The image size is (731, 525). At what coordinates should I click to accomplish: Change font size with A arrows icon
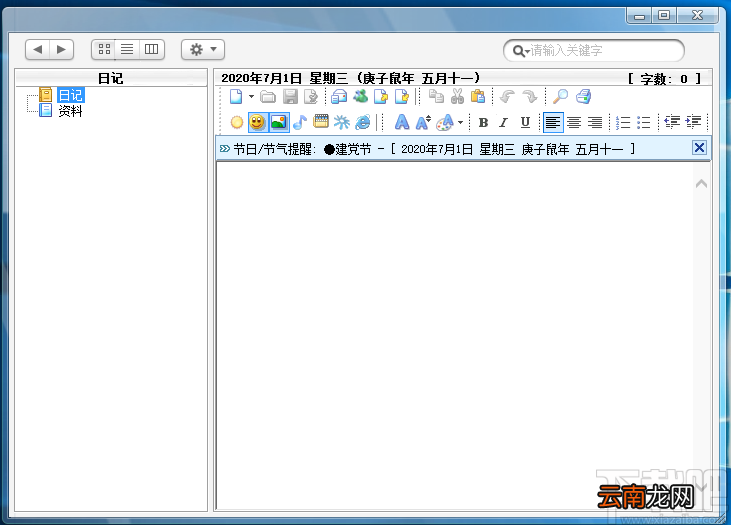[423, 122]
